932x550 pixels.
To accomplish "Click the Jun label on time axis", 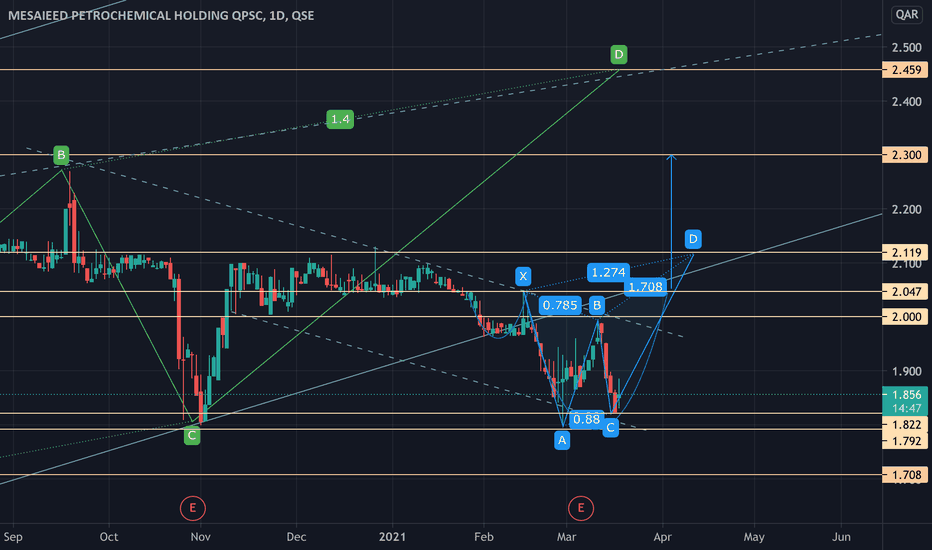I will pos(842,537).
